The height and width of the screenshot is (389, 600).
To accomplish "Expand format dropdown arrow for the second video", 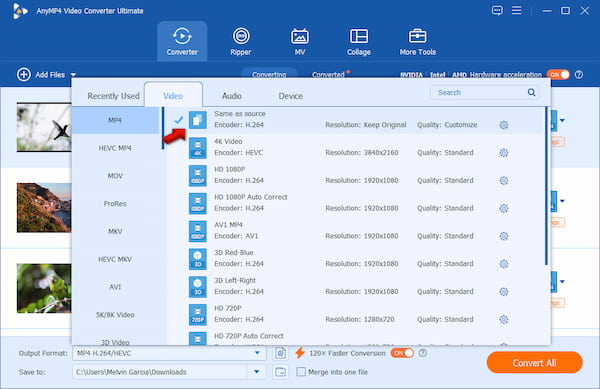I will click(562, 201).
